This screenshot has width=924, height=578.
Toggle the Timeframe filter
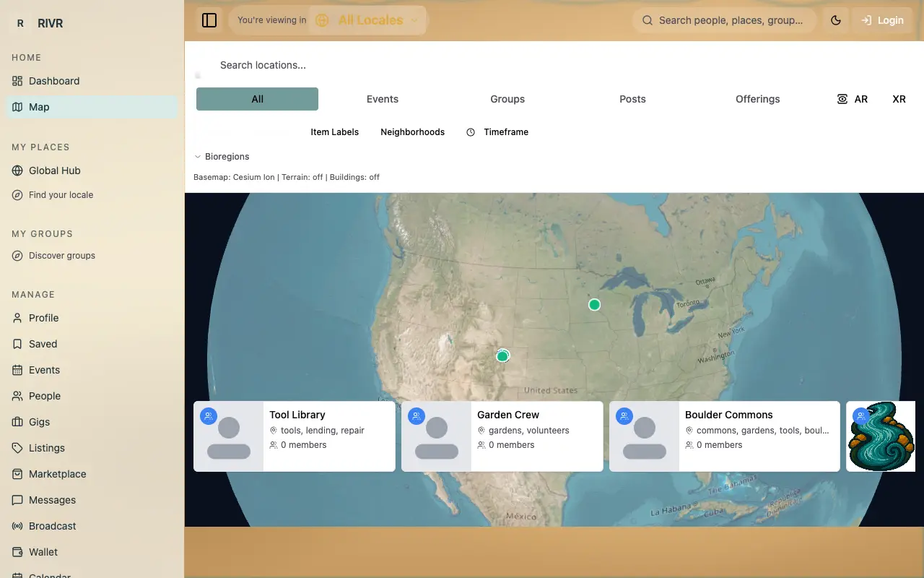pyautogui.click(x=497, y=132)
